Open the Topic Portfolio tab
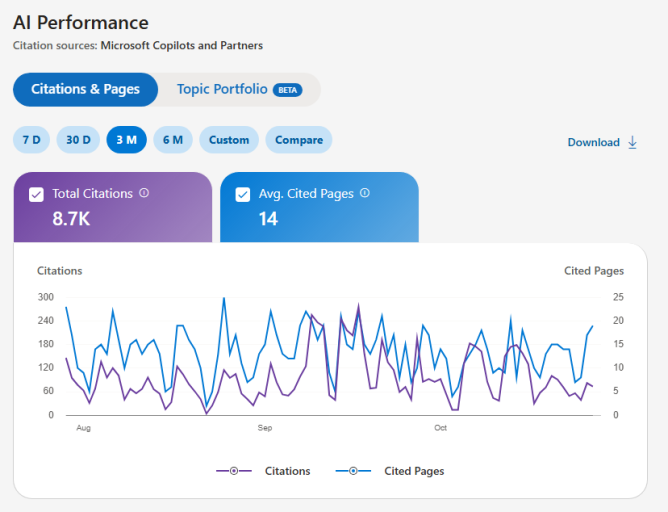 pos(239,89)
